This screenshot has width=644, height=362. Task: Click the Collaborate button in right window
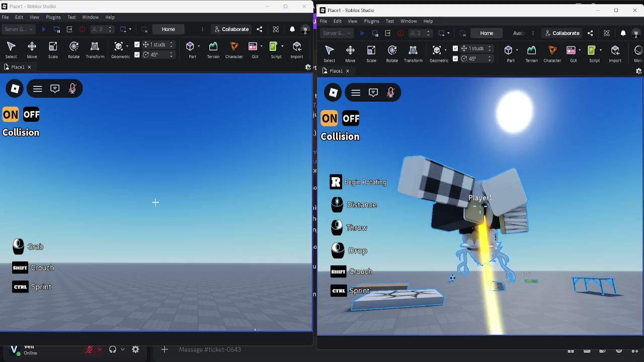[562, 33]
